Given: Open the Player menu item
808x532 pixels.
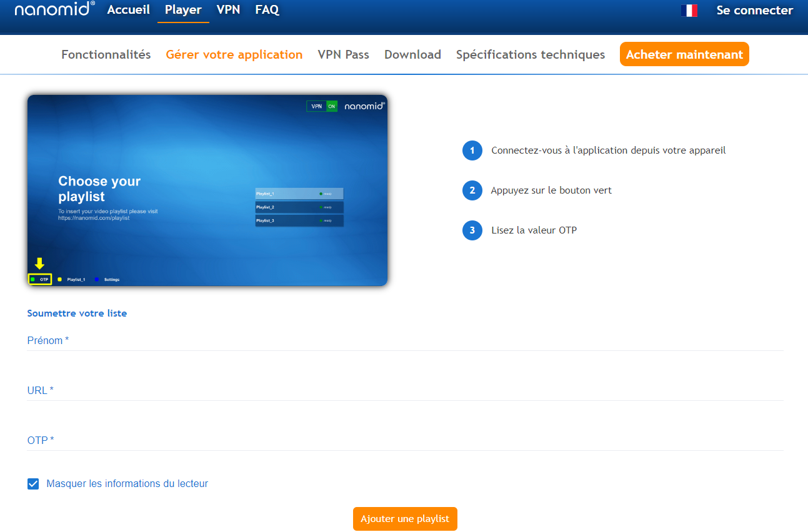Looking at the screenshot, I should coord(183,10).
